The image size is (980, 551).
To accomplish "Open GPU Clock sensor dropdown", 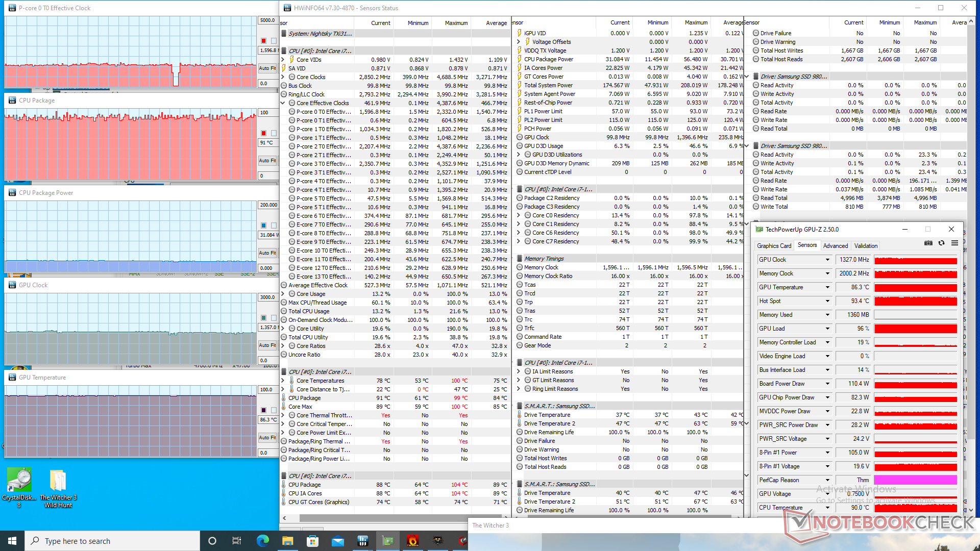I will (x=827, y=260).
